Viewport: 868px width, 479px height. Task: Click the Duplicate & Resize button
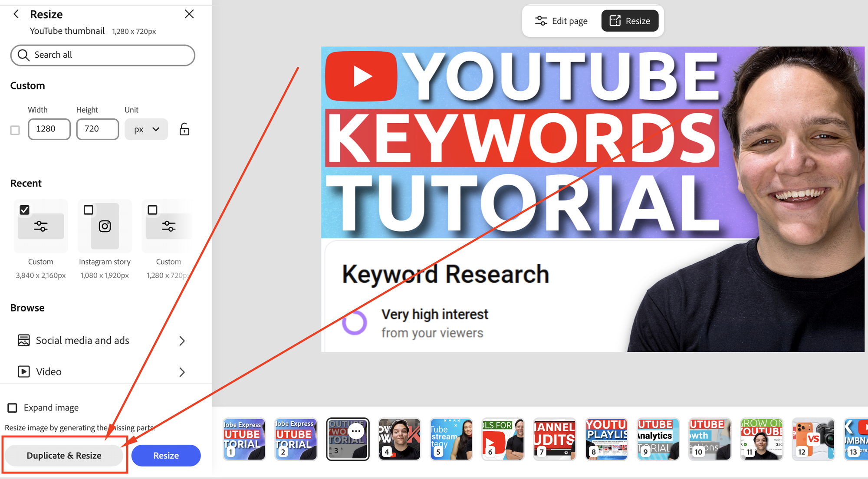pos(64,456)
